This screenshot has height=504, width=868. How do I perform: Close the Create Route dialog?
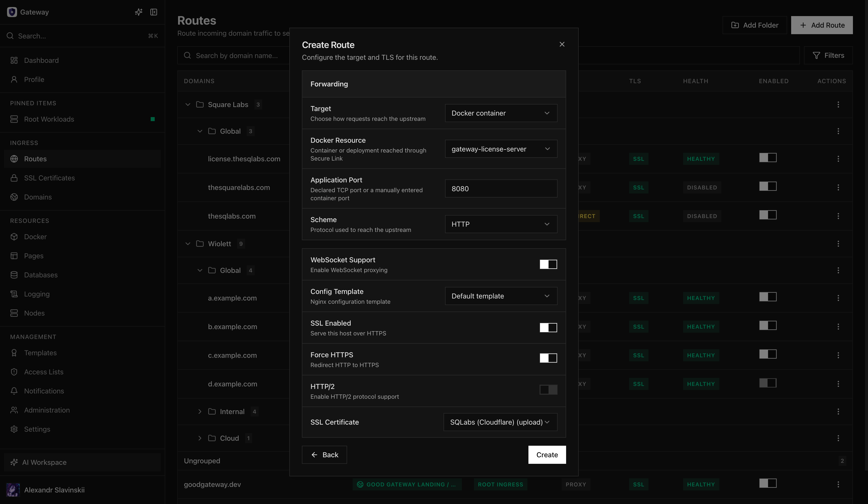562,44
